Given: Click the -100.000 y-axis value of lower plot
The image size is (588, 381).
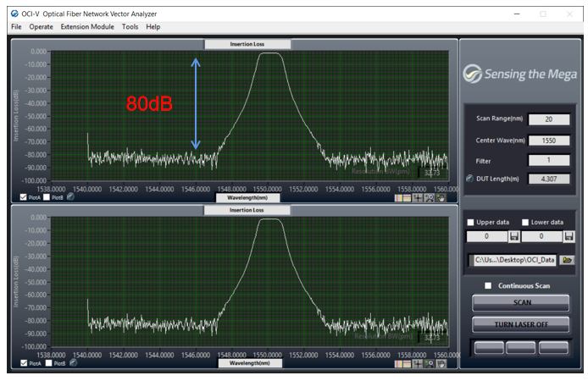Looking at the screenshot, I should pyautogui.click(x=35, y=346).
